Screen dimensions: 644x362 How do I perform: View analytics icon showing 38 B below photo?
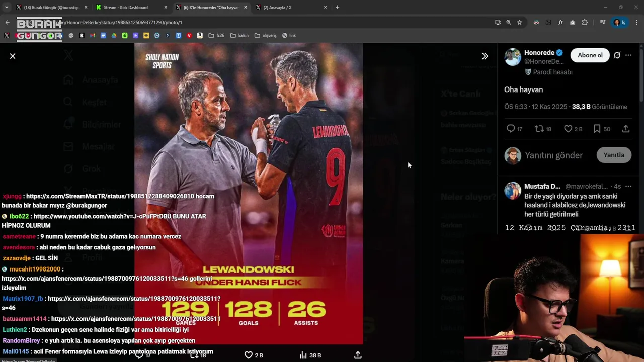[310, 355]
